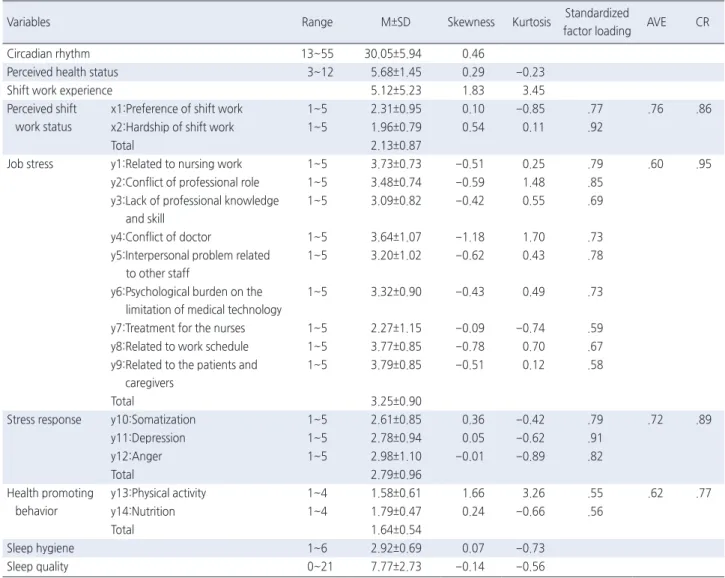This screenshot has height=578, width=725.
Task: Click the Health promoting total '1.64±0.54'
Action: coord(396,529)
